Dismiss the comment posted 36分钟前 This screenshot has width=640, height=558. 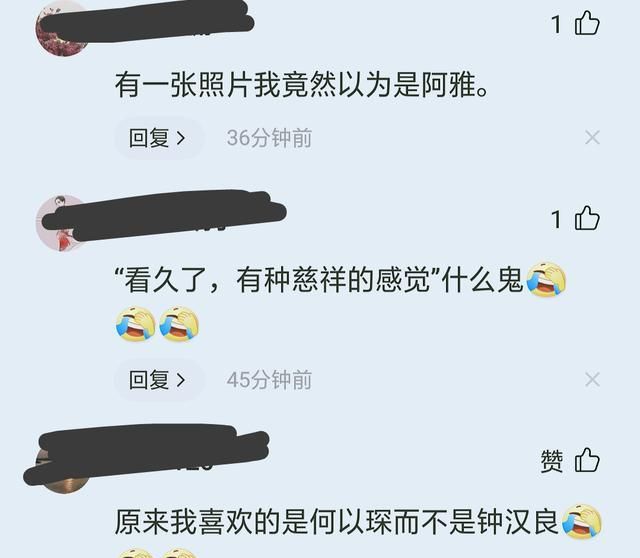point(592,138)
